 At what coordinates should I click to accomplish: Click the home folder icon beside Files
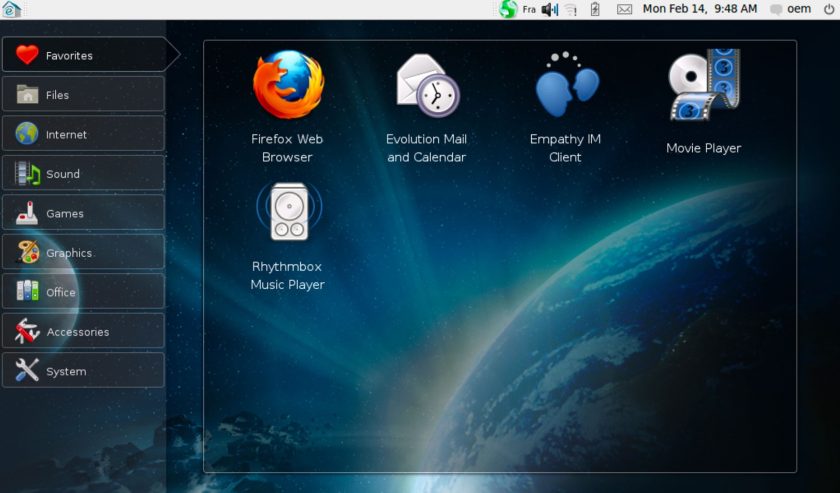[27, 94]
